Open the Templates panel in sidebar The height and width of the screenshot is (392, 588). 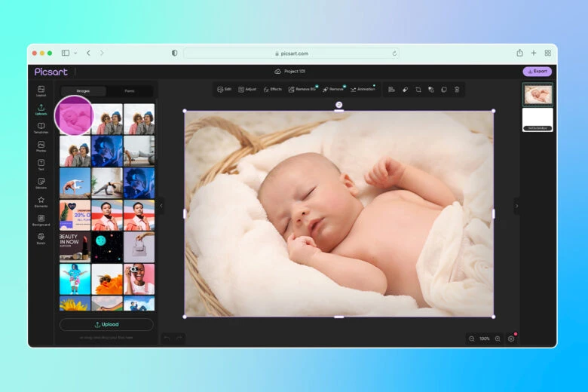click(41, 128)
